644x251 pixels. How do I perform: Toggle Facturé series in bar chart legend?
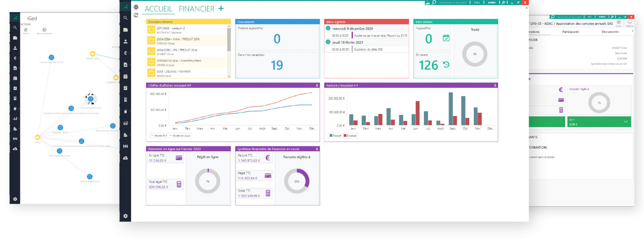point(335,136)
